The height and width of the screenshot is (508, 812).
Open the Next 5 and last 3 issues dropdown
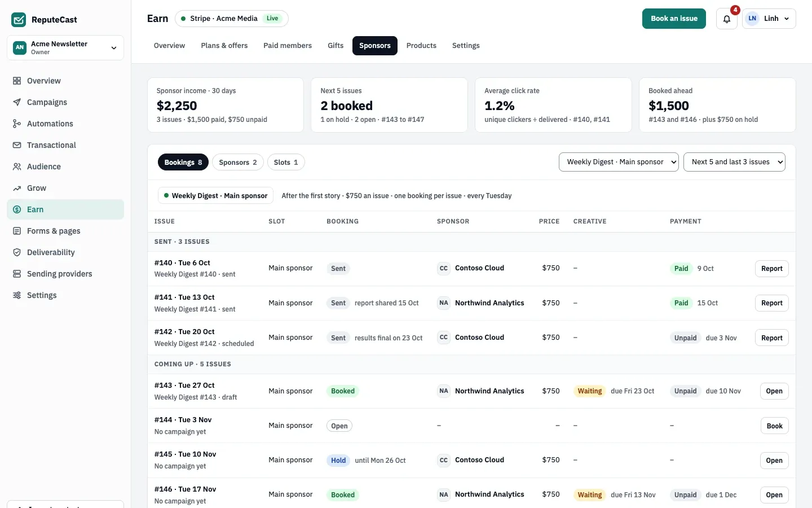click(x=734, y=162)
